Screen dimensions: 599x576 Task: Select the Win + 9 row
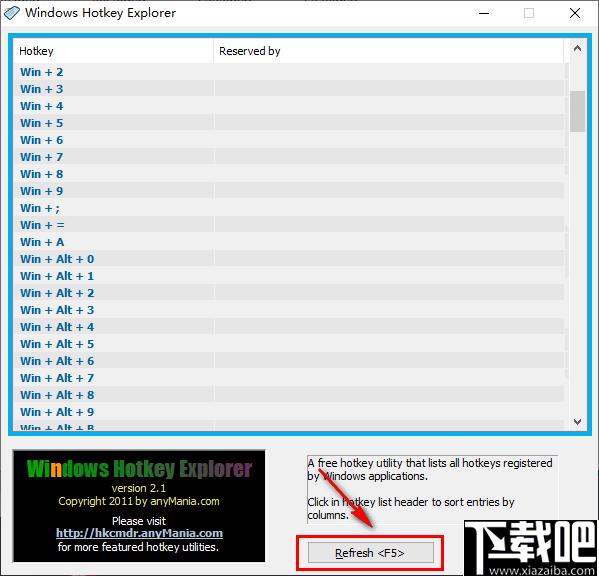coord(288,191)
